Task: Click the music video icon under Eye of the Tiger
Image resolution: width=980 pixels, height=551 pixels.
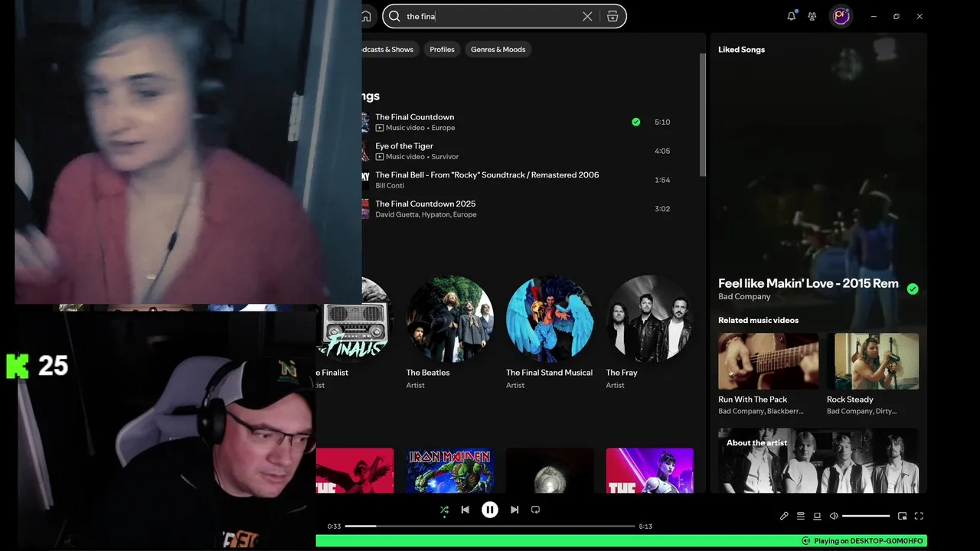Action: pyautogui.click(x=380, y=157)
